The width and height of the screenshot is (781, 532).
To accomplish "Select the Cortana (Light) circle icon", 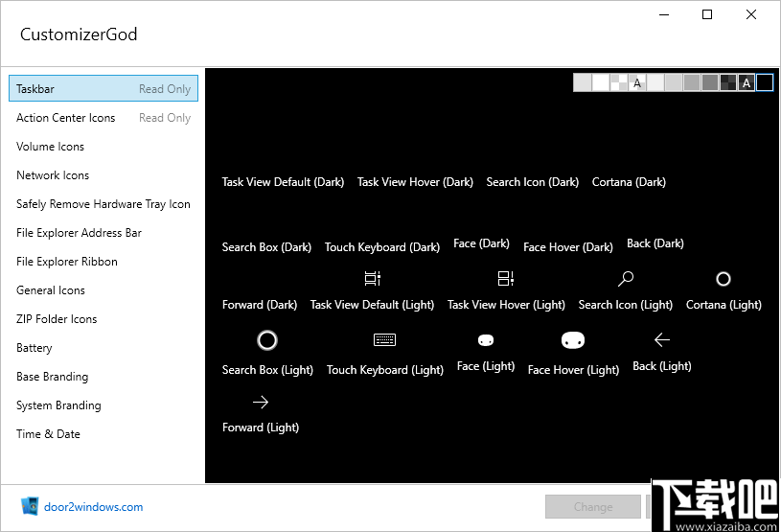I will click(724, 279).
